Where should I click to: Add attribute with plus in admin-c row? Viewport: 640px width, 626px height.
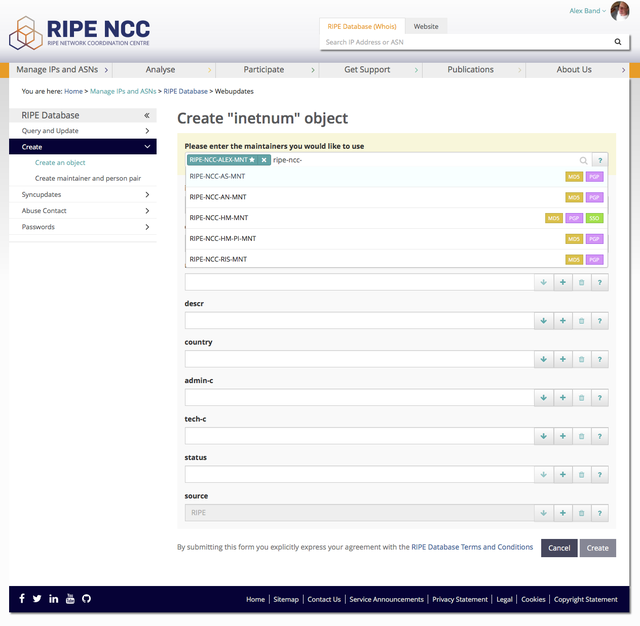click(563, 397)
